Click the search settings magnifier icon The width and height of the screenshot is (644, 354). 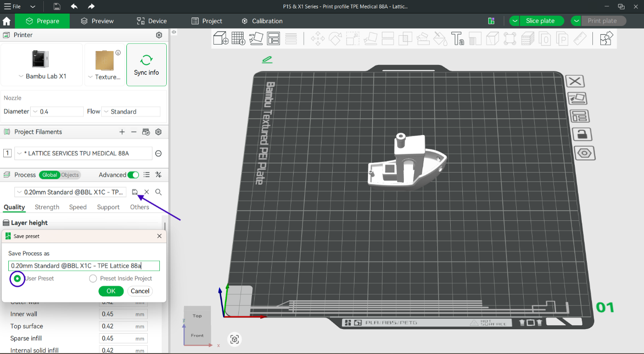coord(158,192)
